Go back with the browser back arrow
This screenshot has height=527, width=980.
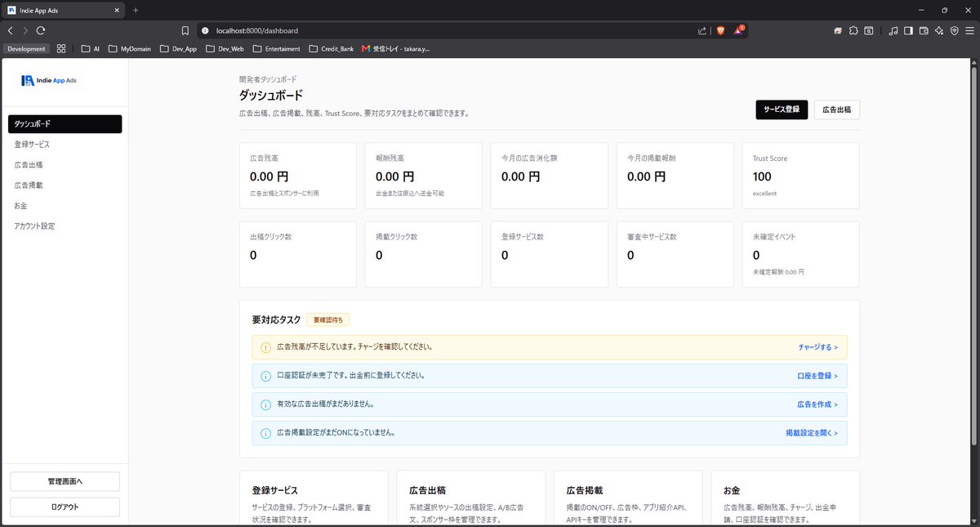coord(10,30)
